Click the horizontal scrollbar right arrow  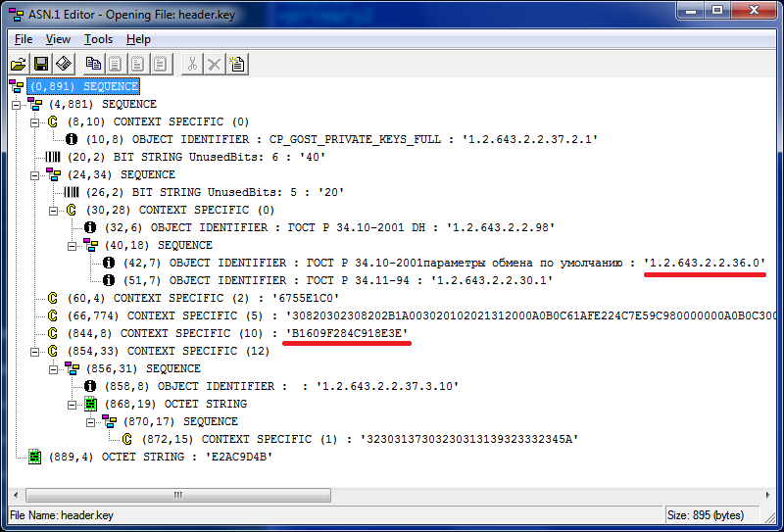click(768, 495)
